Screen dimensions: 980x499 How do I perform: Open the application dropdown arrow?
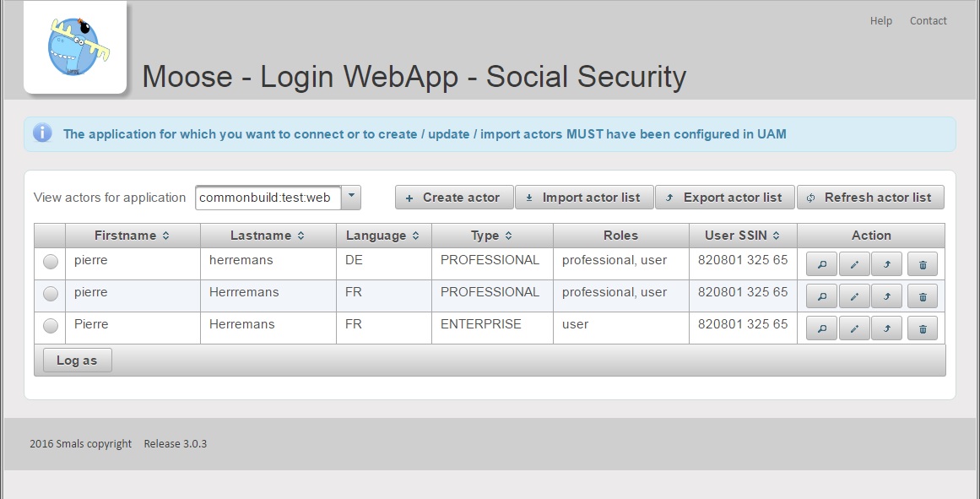352,198
